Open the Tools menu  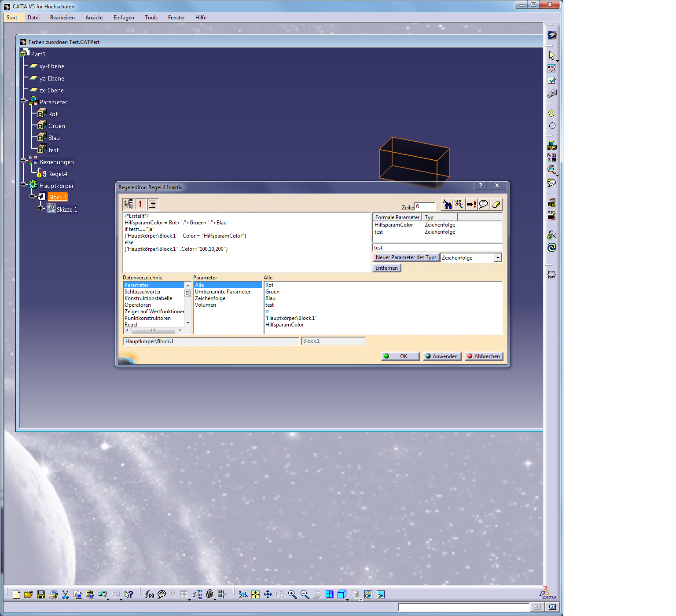point(151,18)
